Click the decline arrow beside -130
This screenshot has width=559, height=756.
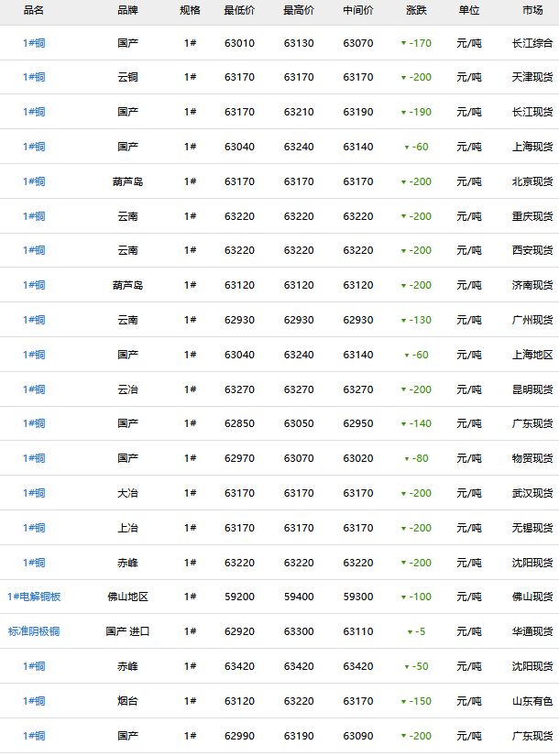(403, 321)
